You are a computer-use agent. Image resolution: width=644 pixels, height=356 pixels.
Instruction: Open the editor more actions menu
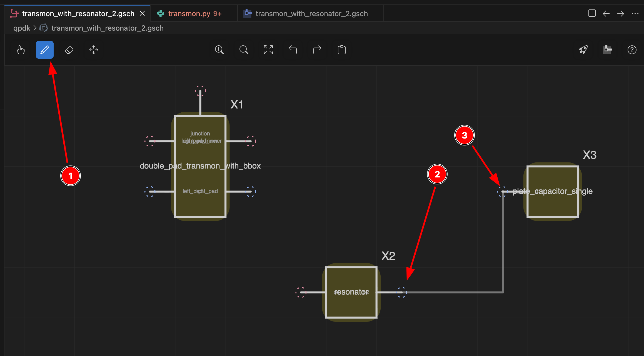635,13
